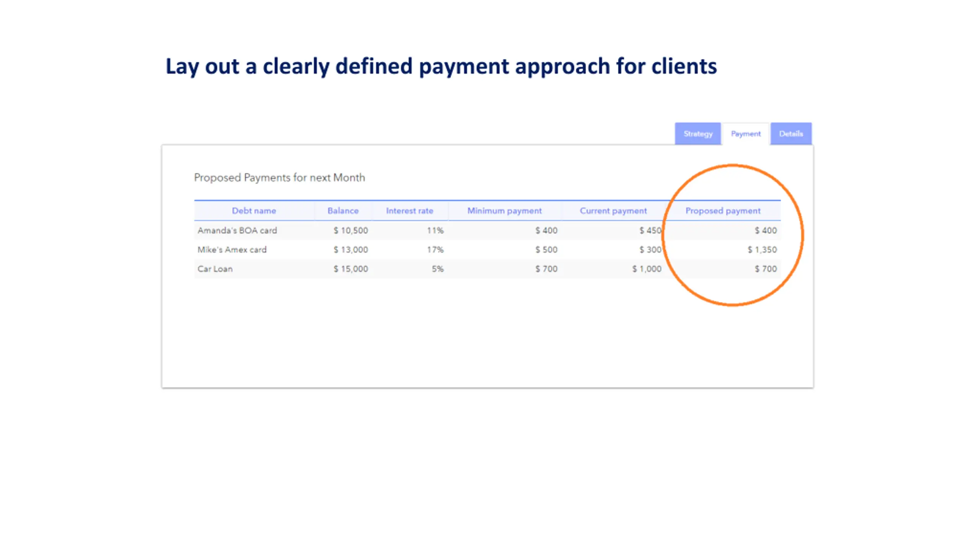The image size is (980, 551).
Task: Click the $ 13,000 balance cell
Action: click(x=350, y=249)
